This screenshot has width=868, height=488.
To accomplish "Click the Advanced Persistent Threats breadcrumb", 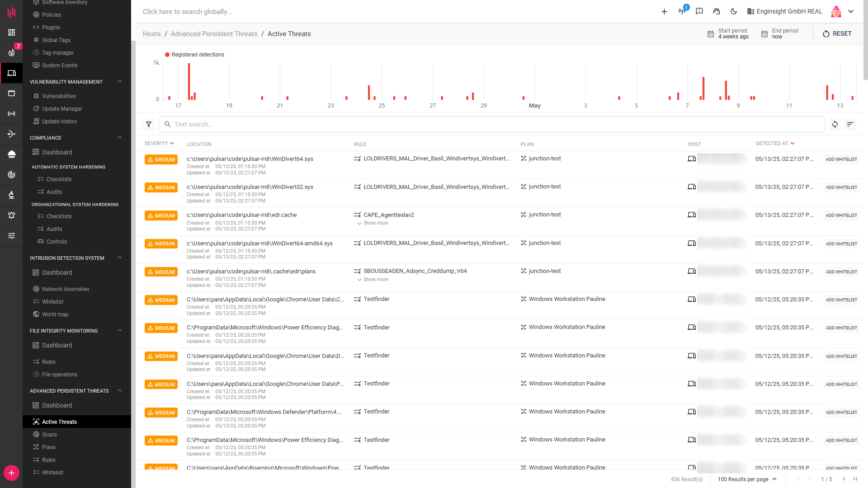I will pos(214,34).
